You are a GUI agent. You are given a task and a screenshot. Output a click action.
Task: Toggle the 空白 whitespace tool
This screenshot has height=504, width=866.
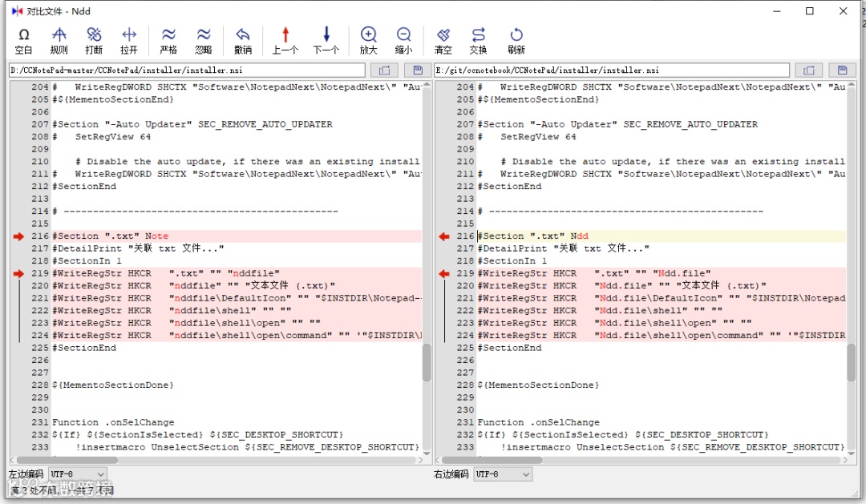click(23, 41)
